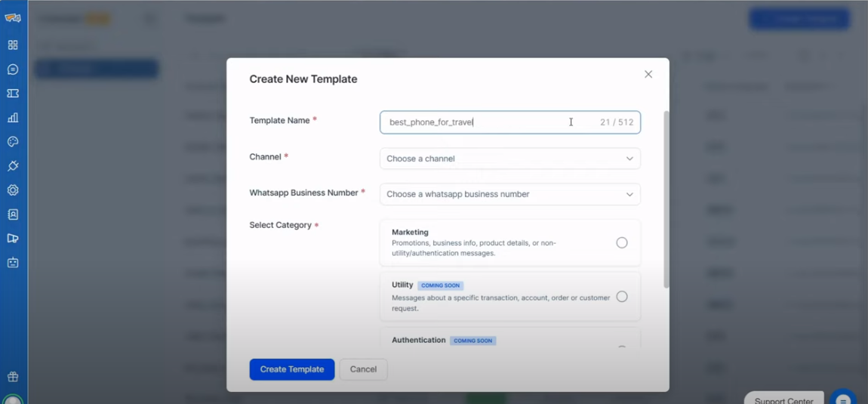Open the gift icon in sidebar
868x404 pixels.
(x=13, y=377)
